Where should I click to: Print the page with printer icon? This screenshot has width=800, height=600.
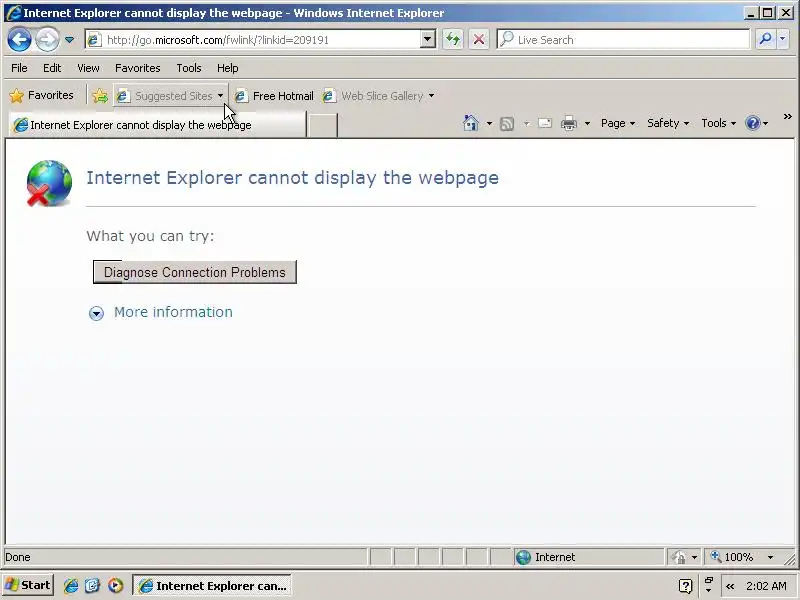click(x=568, y=123)
